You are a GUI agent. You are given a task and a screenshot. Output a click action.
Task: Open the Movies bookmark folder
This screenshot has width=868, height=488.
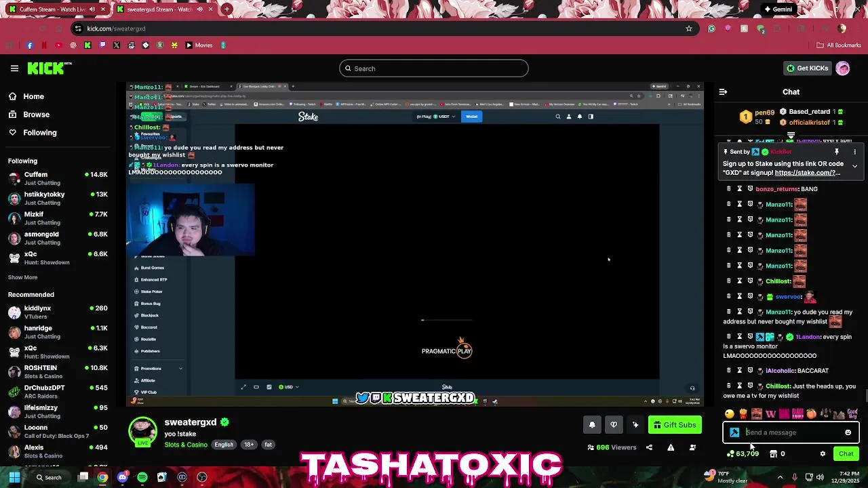tap(199, 45)
